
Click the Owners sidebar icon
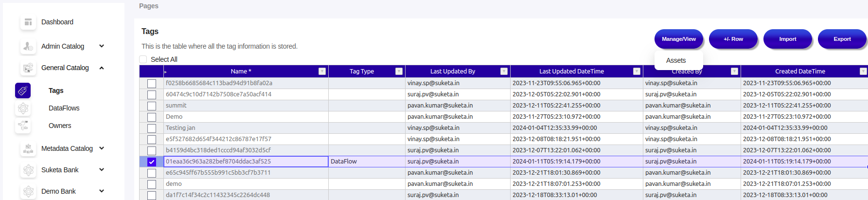(x=23, y=126)
